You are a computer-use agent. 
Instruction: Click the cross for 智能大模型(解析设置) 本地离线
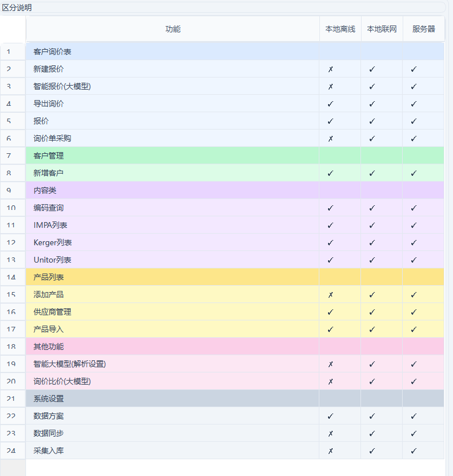[331, 364]
